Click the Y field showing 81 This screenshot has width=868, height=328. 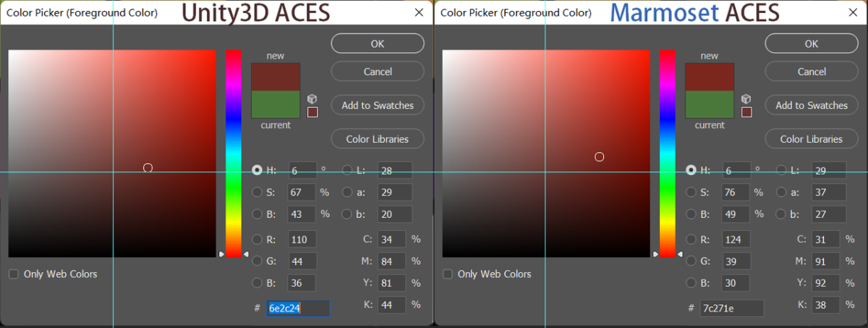391,283
